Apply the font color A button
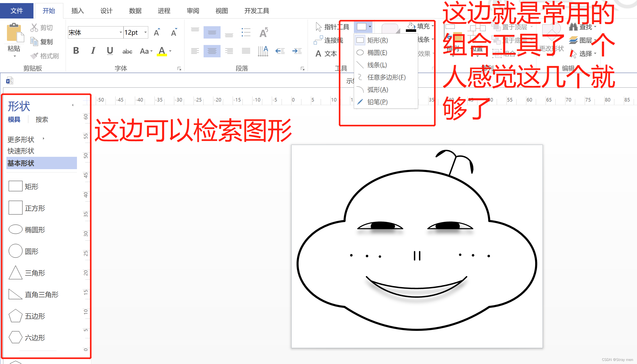Viewport: 637px width, 364px height. click(x=162, y=51)
